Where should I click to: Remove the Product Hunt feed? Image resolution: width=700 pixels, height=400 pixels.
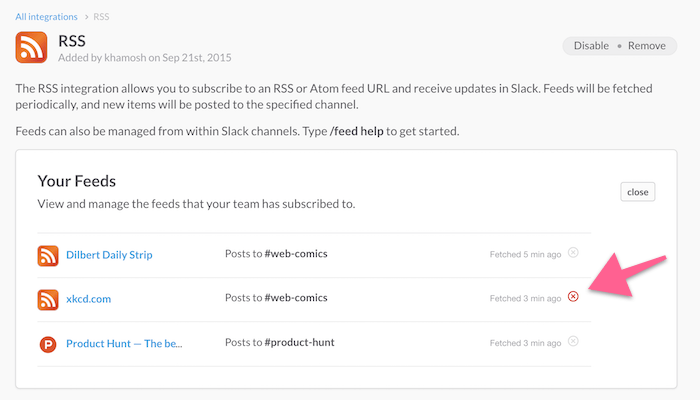[573, 341]
